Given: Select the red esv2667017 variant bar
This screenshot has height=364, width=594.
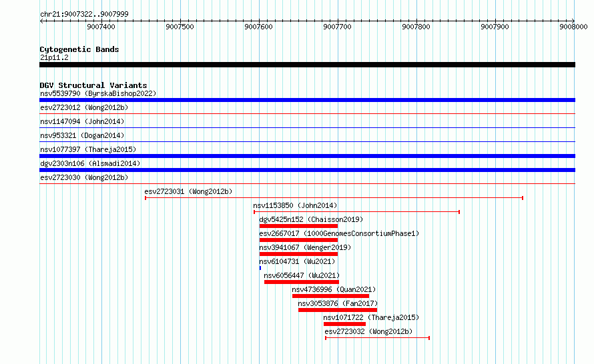Looking at the screenshot, I should (298, 240).
